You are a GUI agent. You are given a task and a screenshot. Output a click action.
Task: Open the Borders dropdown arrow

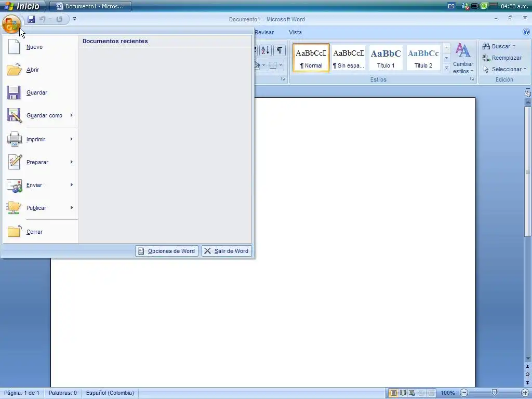click(281, 65)
